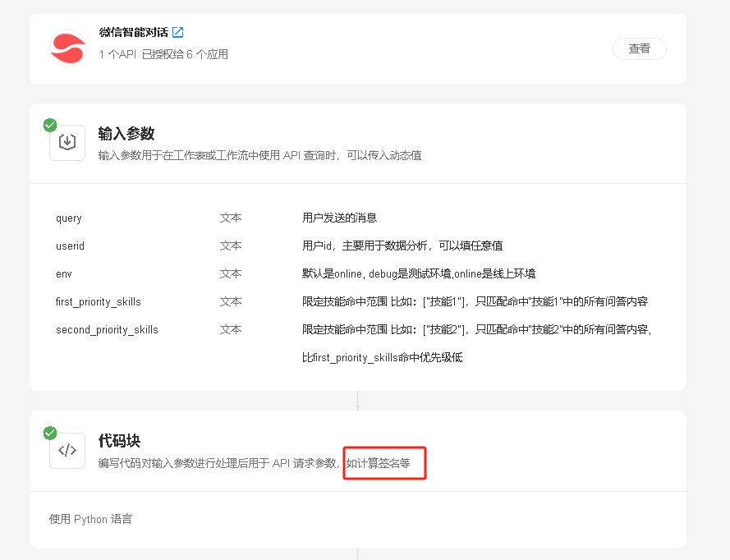Select the first_priority_skills parameter name
Viewport: 730px width, 560px height.
coord(99,301)
